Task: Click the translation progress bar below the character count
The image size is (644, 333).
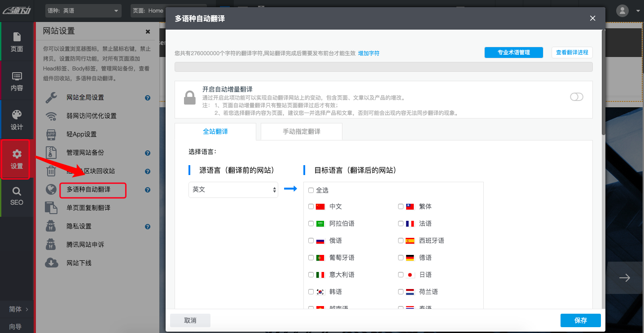Action: coord(384,66)
